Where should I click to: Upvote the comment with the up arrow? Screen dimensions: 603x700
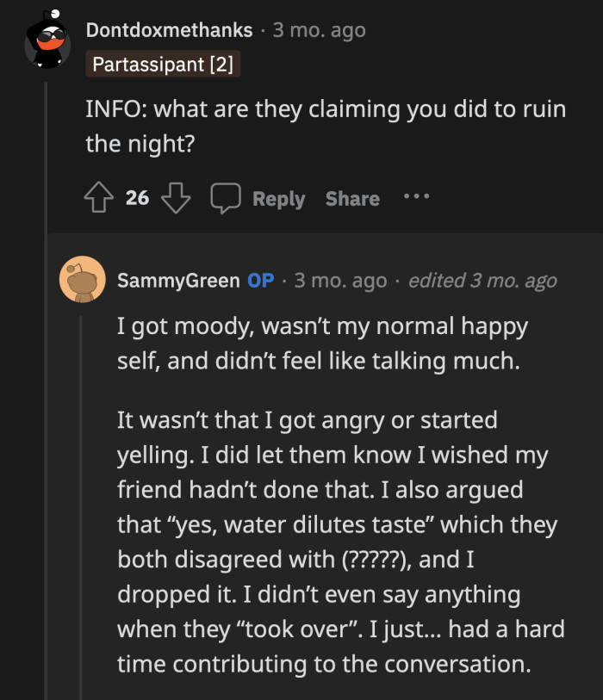(x=99, y=197)
